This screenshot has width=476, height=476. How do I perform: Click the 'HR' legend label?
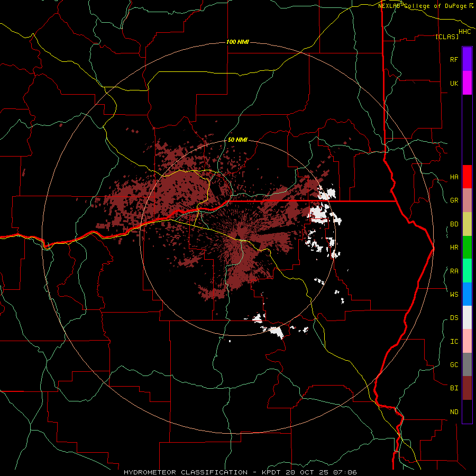(x=454, y=248)
